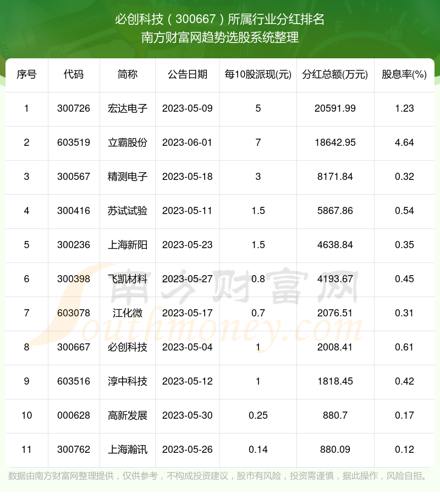This screenshot has height=504, width=440.
Task: Click total dividend 20591.99
Action: [x=335, y=108]
